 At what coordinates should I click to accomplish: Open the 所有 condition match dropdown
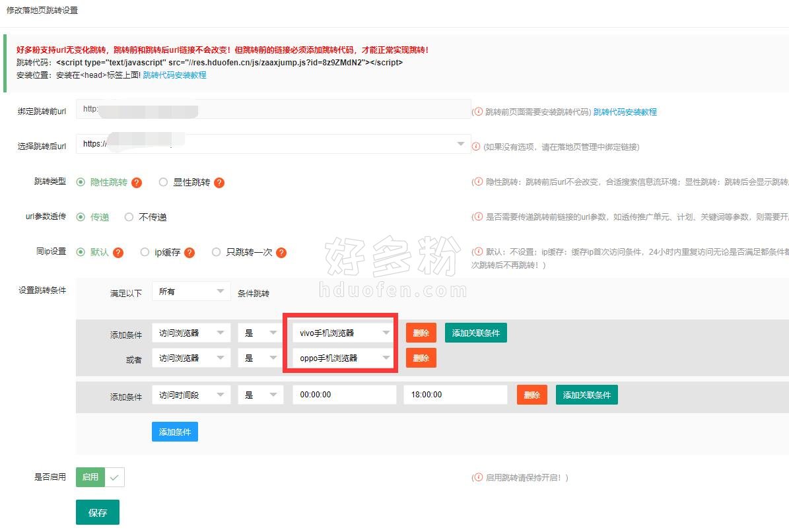pyautogui.click(x=191, y=291)
